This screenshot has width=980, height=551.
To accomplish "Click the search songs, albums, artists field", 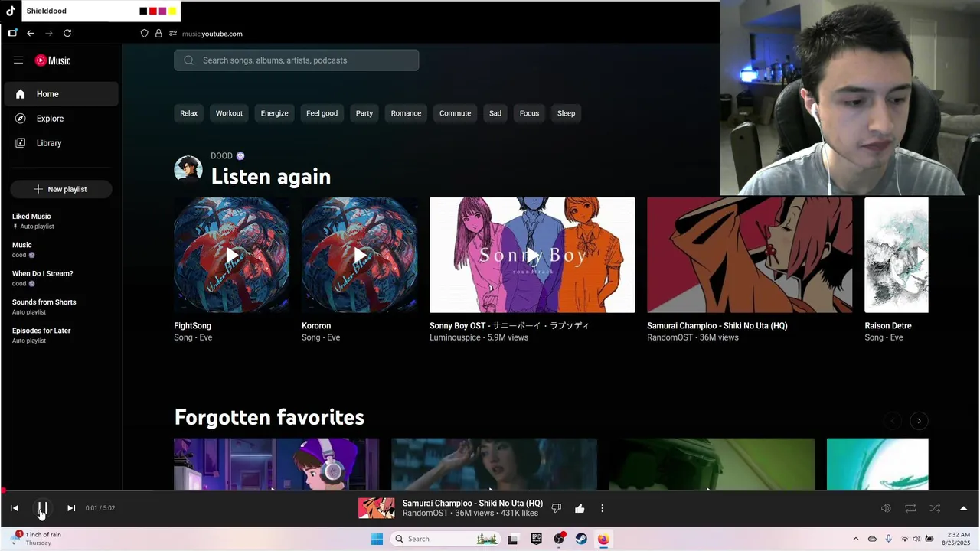I will pyautogui.click(x=296, y=60).
